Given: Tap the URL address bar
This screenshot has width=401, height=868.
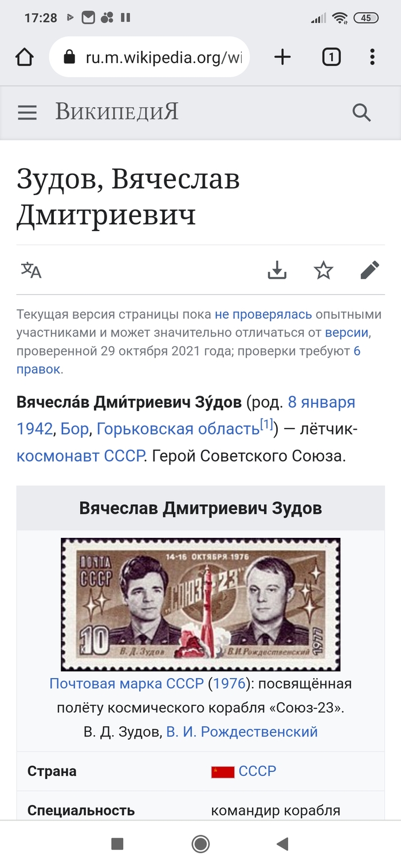Looking at the screenshot, I should [x=150, y=57].
